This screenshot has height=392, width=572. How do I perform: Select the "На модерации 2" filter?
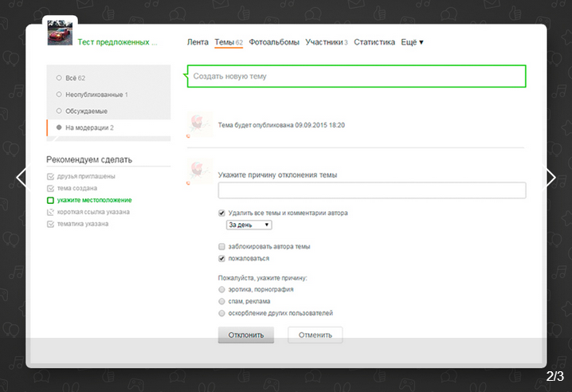(x=108, y=127)
